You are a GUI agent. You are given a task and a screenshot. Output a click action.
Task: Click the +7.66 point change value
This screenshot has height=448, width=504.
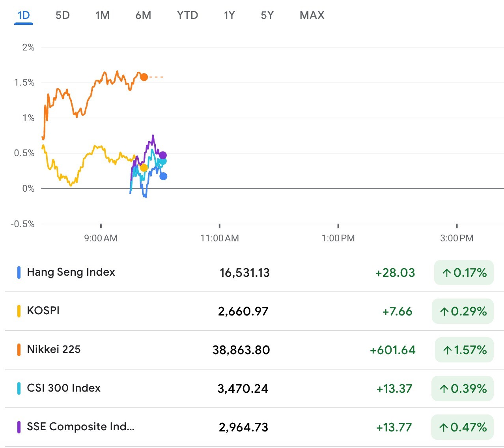398,311
